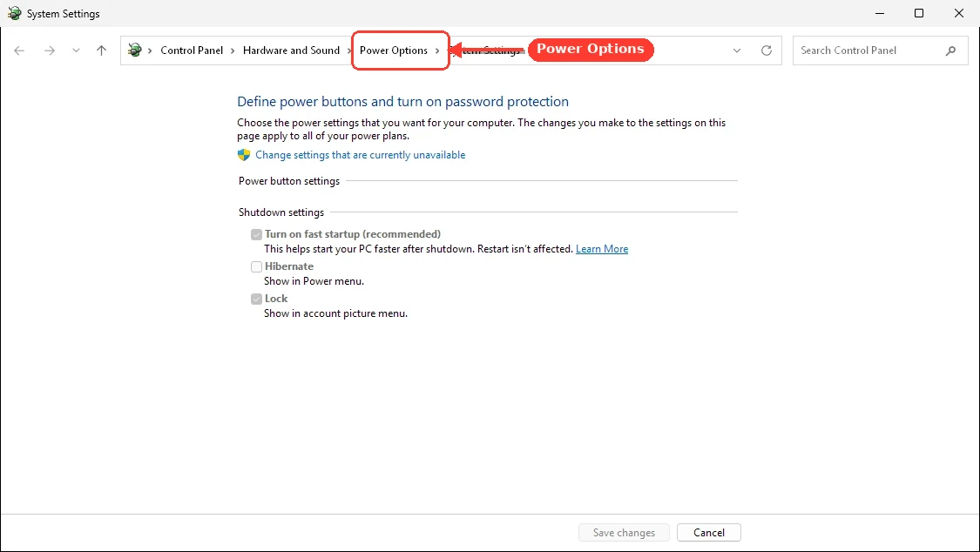Click the 'Shutdown settings' label
The width and height of the screenshot is (980, 552).
[281, 212]
